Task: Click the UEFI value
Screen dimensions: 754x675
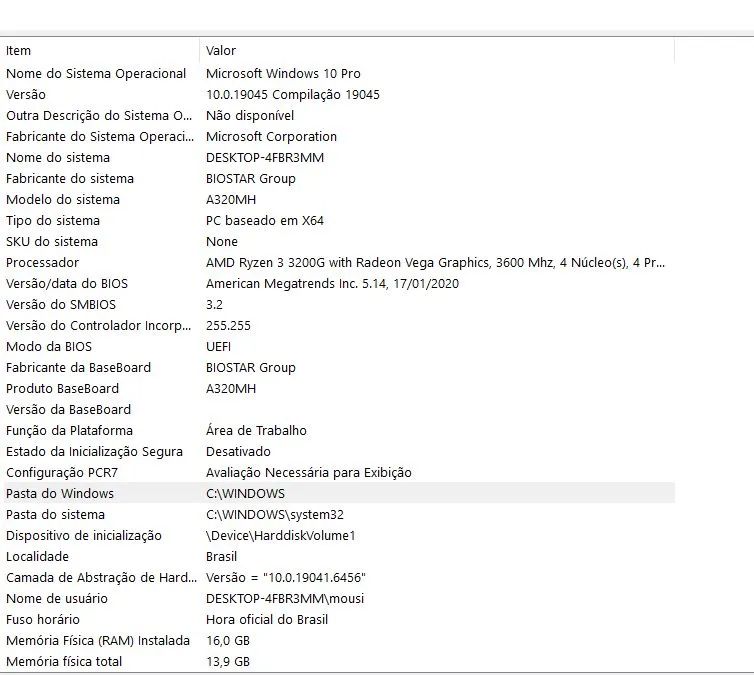Action: pos(218,347)
